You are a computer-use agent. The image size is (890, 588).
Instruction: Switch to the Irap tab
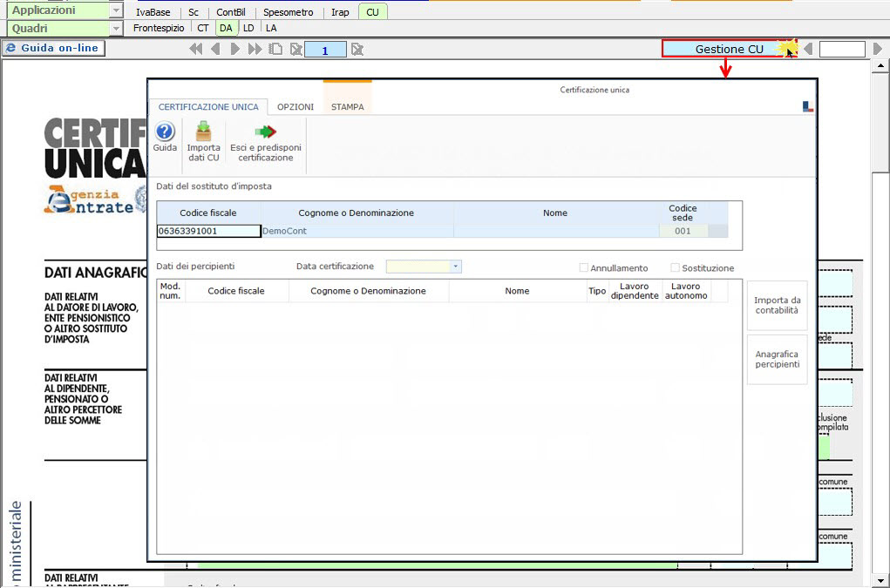pos(340,12)
